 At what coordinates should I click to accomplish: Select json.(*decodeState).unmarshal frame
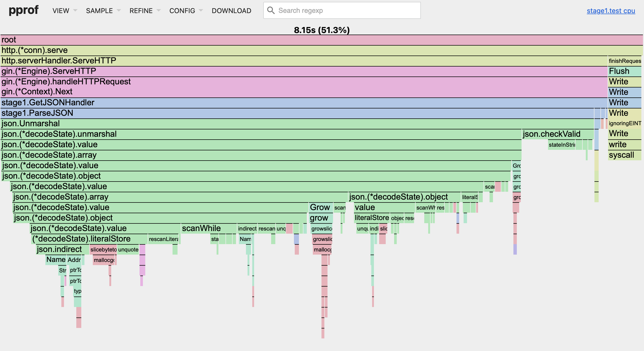coord(261,134)
